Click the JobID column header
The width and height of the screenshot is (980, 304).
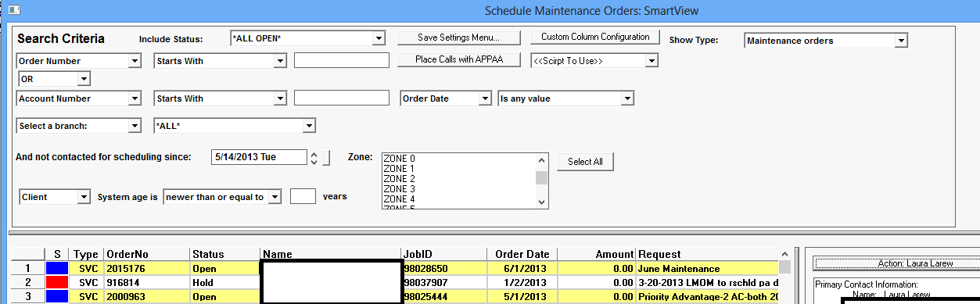click(x=444, y=254)
